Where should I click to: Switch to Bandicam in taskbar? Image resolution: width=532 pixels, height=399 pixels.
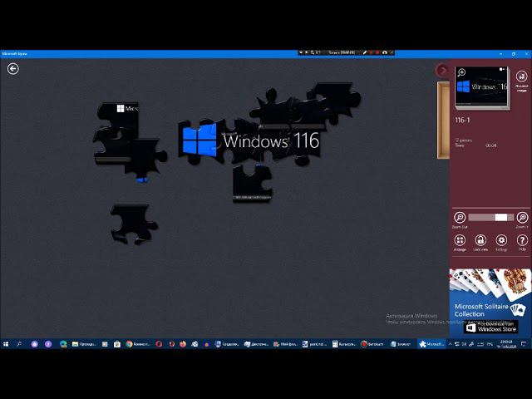point(372,344)
